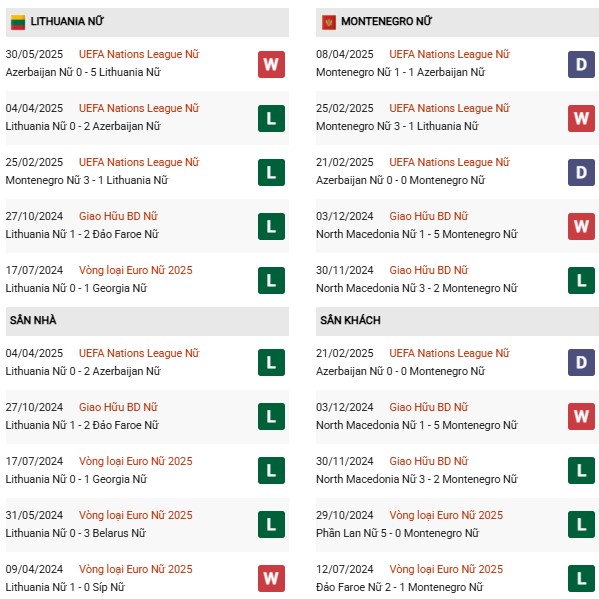Click the L badge for Phần Lan 5-0 Montenegro
The image size is (599, 599).
point(581,525)
